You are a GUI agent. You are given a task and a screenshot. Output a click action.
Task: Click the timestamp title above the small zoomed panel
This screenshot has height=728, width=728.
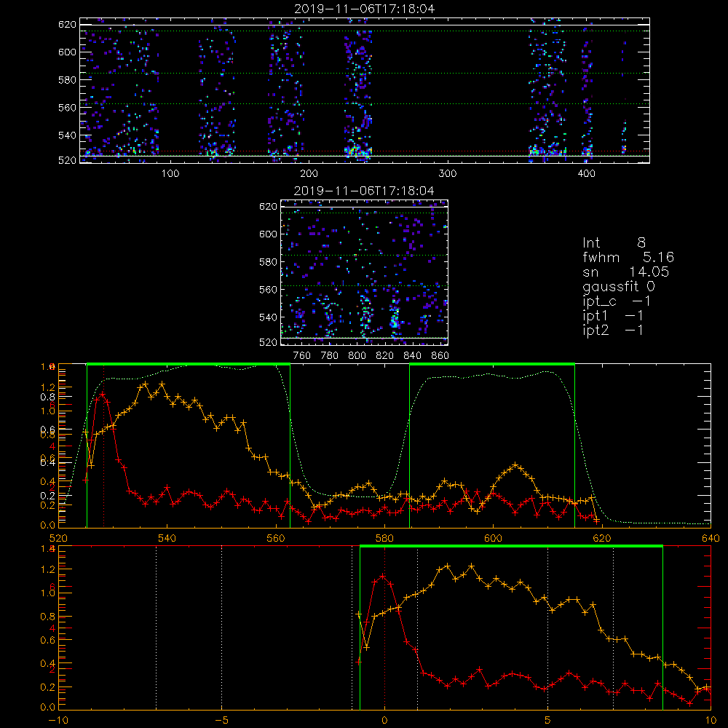pyautogui.click(x=365, y=191)
